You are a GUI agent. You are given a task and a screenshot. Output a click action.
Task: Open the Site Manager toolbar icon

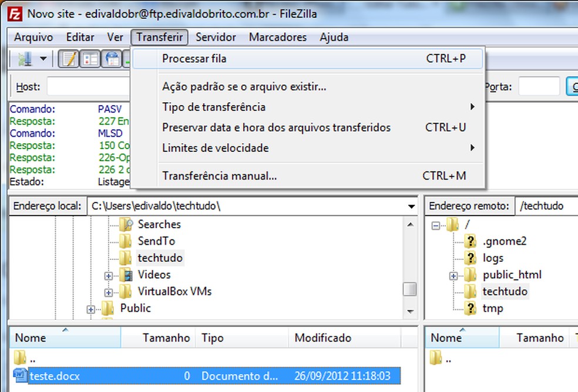(x=25, y=59)
